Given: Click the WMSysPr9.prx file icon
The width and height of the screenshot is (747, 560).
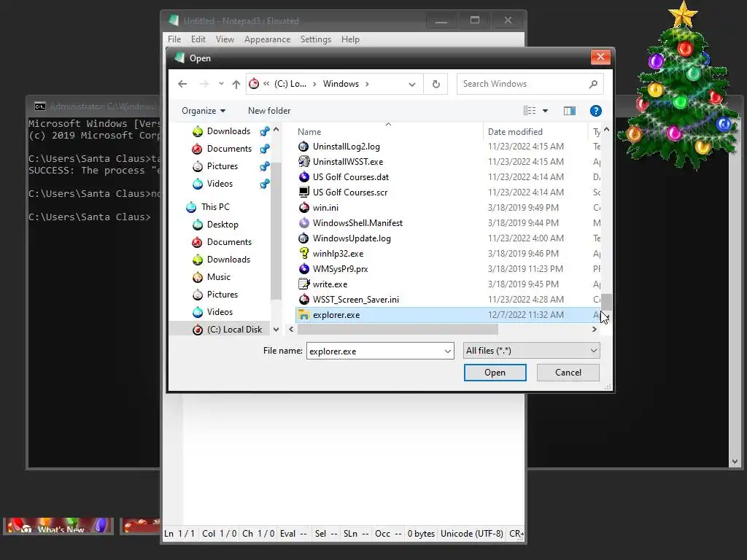Looking at the screenshot, I should click(303, 268).
